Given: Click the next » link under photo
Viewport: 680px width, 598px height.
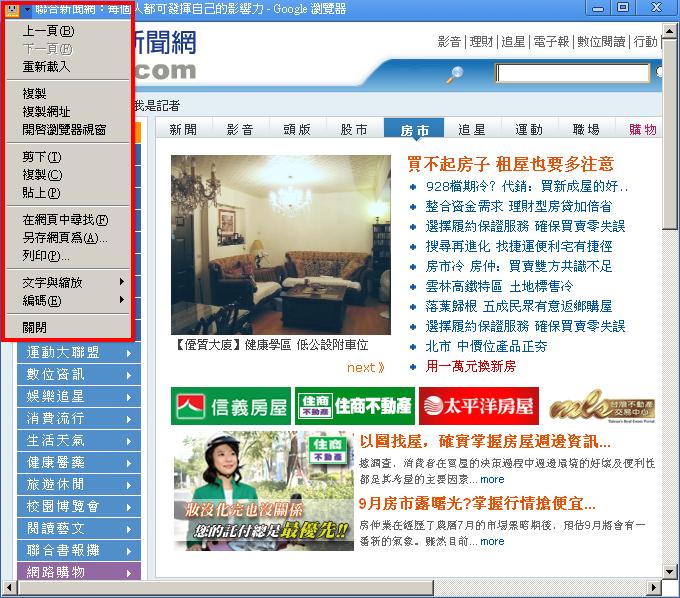Looking at the screenshot, I should pos(365,367).
